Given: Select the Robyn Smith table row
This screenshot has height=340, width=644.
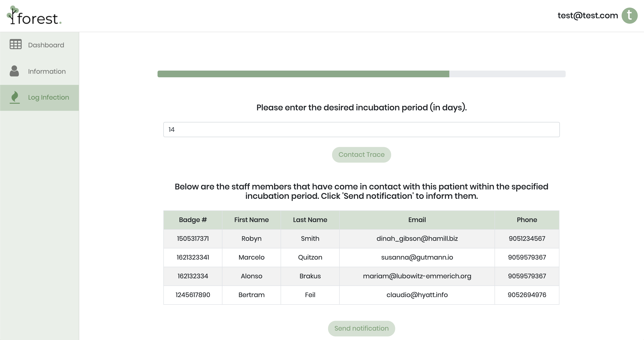Looking at the screenshot, I should click(x=251, y=239).
